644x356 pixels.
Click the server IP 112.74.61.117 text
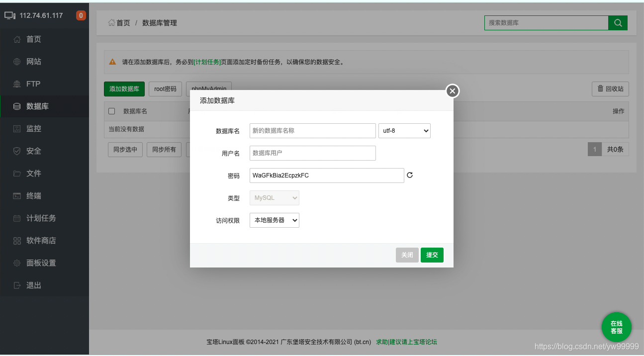click(x=41, y=15)
